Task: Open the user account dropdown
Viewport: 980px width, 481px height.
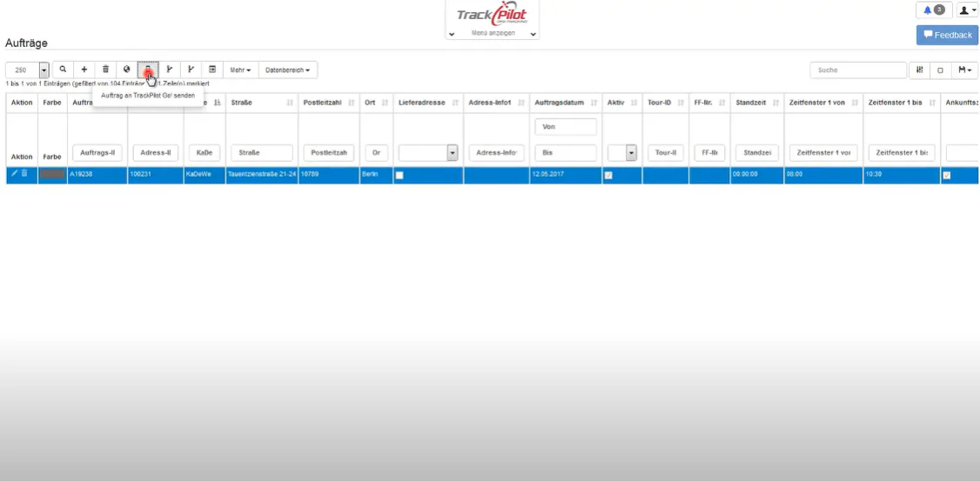Action: click(x=967, y=10)
